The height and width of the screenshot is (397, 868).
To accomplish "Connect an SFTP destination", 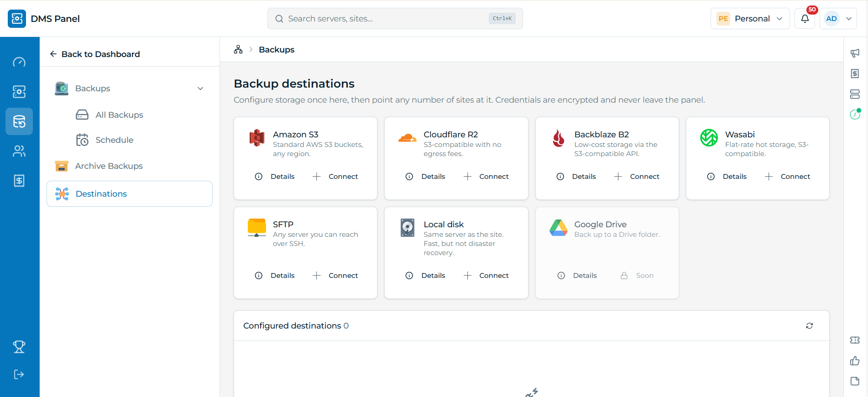I will [x=335, y=276].
